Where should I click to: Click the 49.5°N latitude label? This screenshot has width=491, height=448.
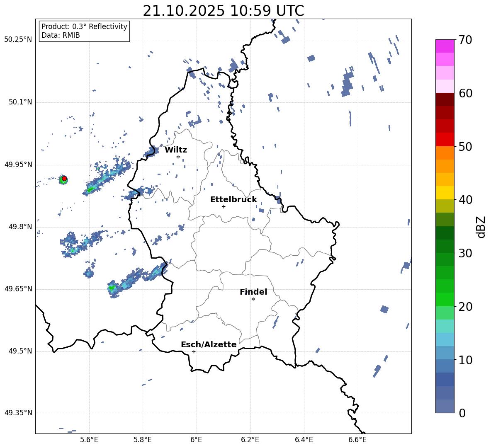pos(20,351)
